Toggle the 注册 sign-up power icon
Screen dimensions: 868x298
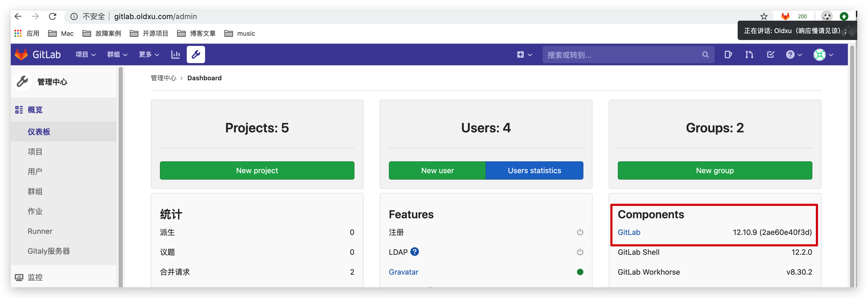click(580, 232)
